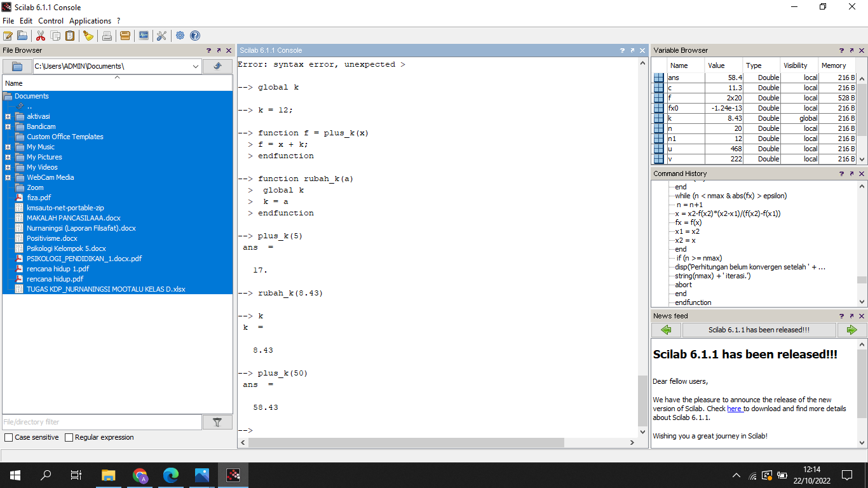This screenshot has height=488, width=868.
Task: Clear the console with broom icon
Action: pyautogui.click(x=88, y=36)
